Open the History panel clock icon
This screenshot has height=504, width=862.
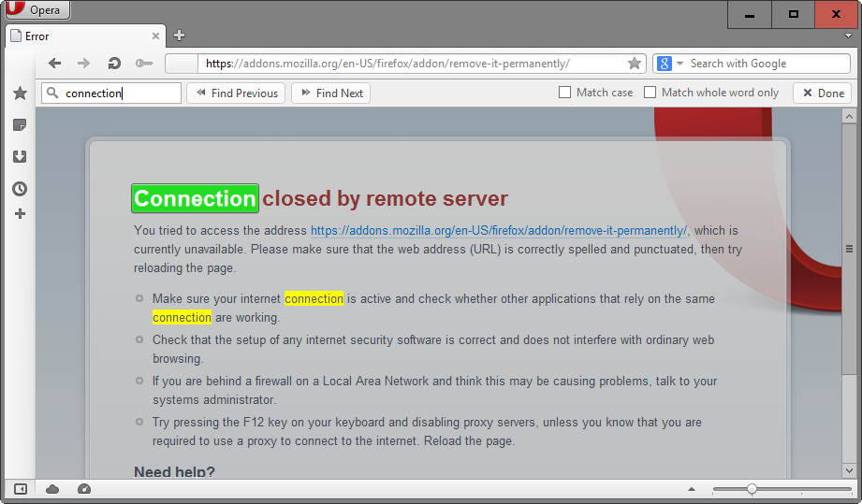click(x=20, y=189)
